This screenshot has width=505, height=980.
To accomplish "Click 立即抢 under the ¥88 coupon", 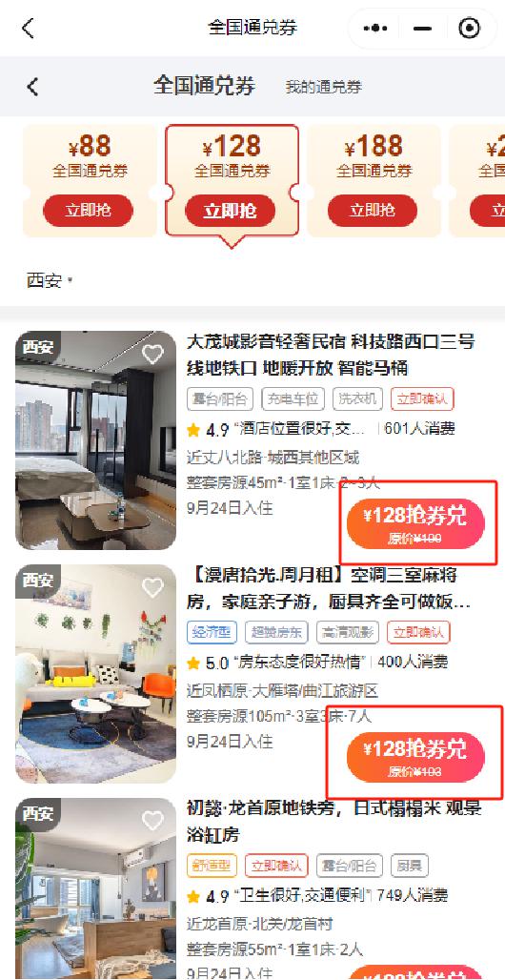I will 88,211.
